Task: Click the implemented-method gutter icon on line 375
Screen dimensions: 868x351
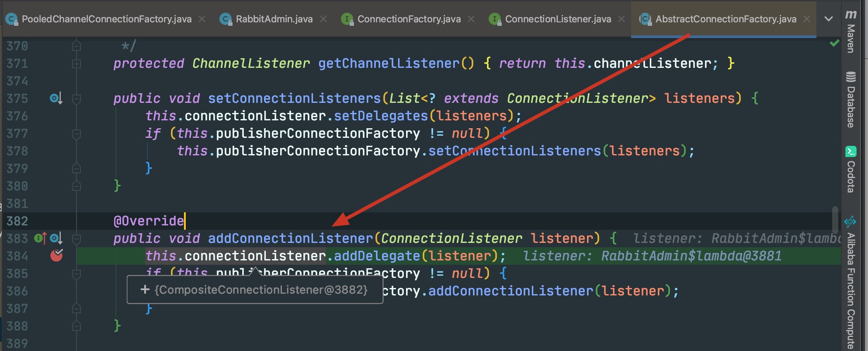Action: click(56, 98)
